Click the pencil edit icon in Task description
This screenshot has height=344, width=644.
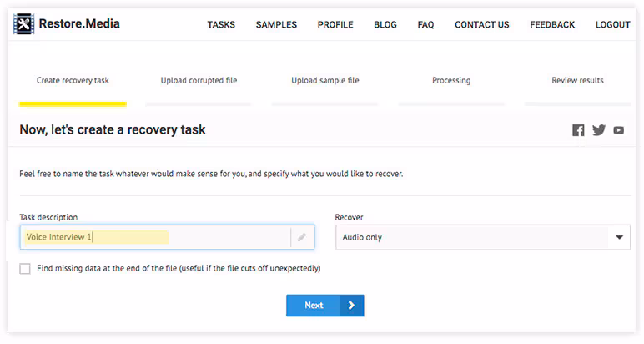(301, 237)
